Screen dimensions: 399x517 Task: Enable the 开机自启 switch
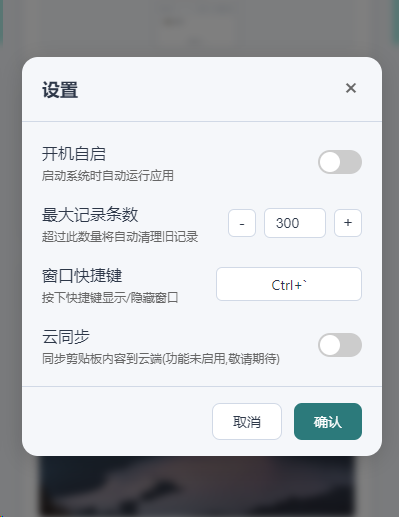[x=340, y=162]
